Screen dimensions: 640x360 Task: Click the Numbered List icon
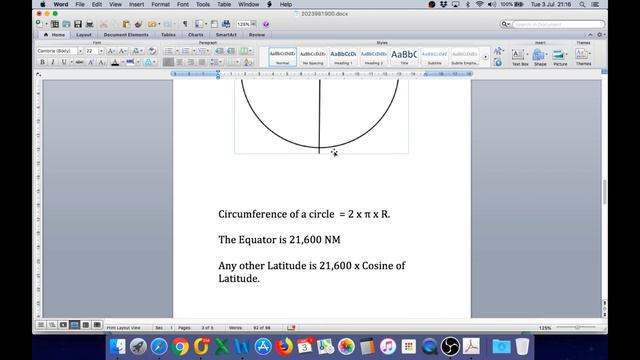pos(186,51)
